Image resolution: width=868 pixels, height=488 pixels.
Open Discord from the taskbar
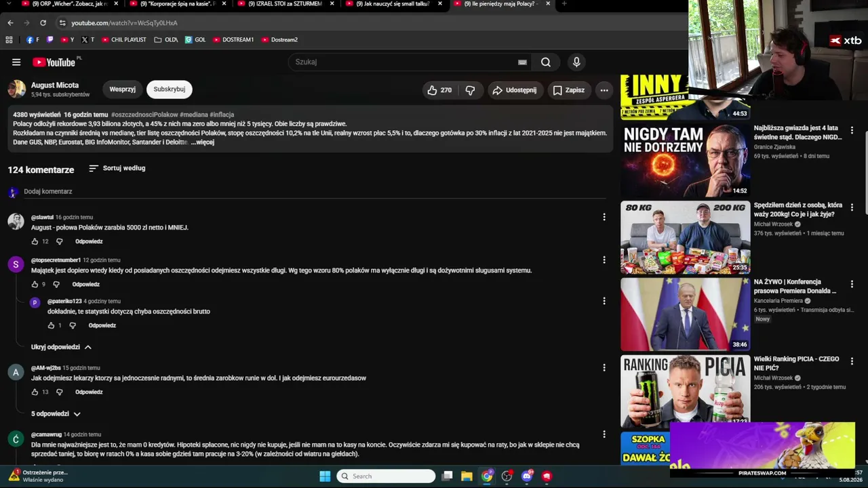tap(527, 476)
